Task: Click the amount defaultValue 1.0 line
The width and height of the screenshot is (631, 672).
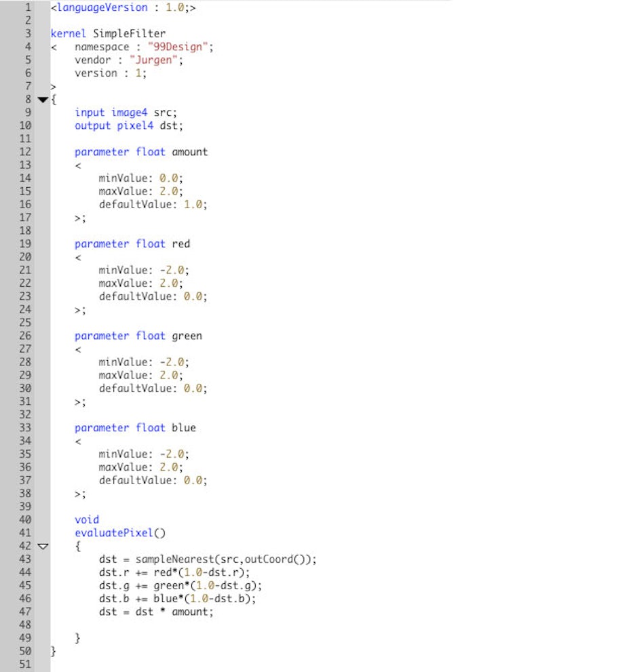Action: click(153, 204)
